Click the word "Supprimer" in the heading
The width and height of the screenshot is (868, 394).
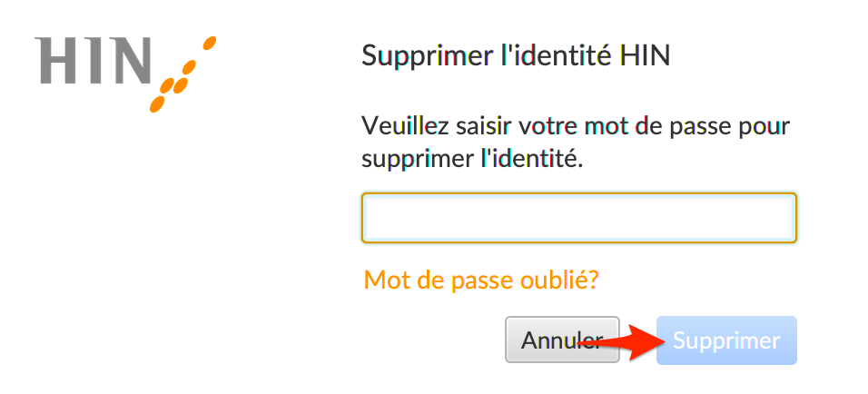427,57
